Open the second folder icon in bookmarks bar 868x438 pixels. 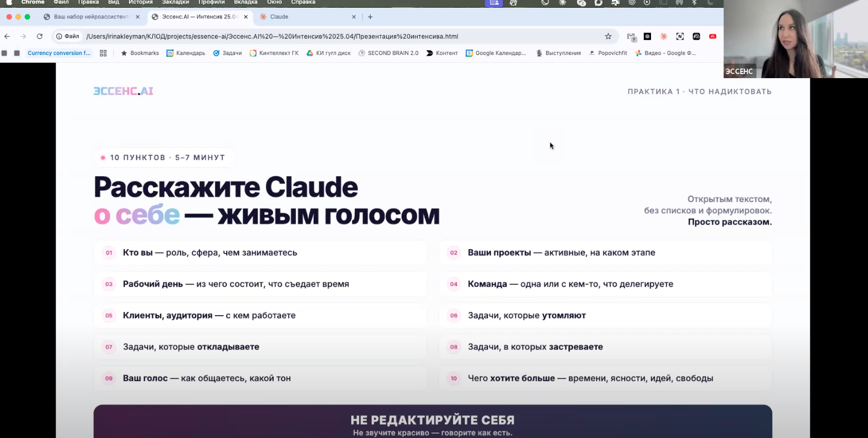(x=17, y=53)
